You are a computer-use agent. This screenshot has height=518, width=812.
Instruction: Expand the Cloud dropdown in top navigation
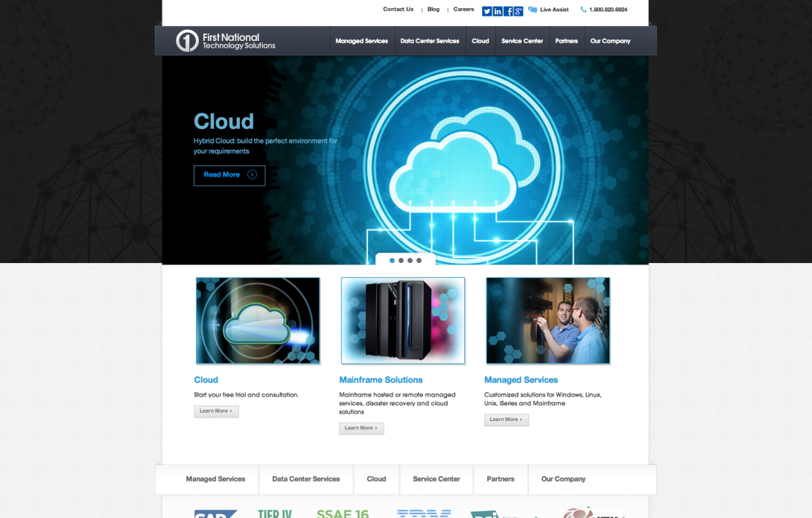pyautogui.click(x=480, y=41)
